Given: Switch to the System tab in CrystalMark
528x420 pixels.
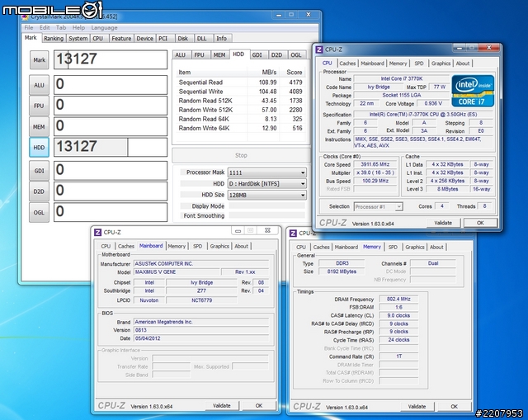Looking at the screenshot, I should point(78,39).
